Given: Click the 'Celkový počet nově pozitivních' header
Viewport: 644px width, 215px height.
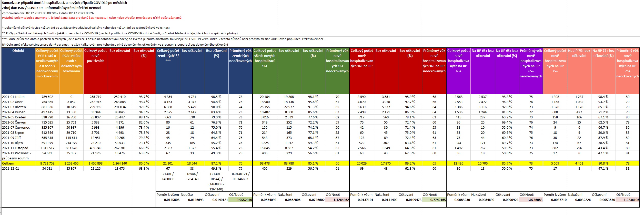Looking at the screenshot, I should point(95,56).
